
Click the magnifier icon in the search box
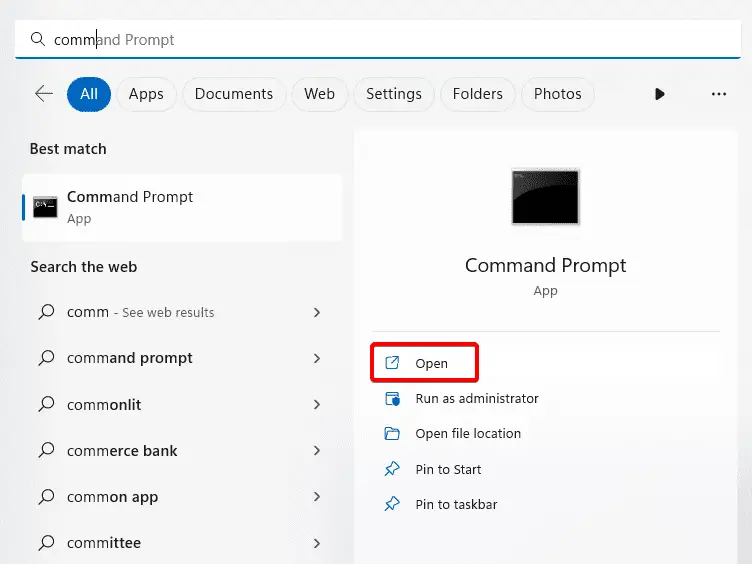point(37,39)
